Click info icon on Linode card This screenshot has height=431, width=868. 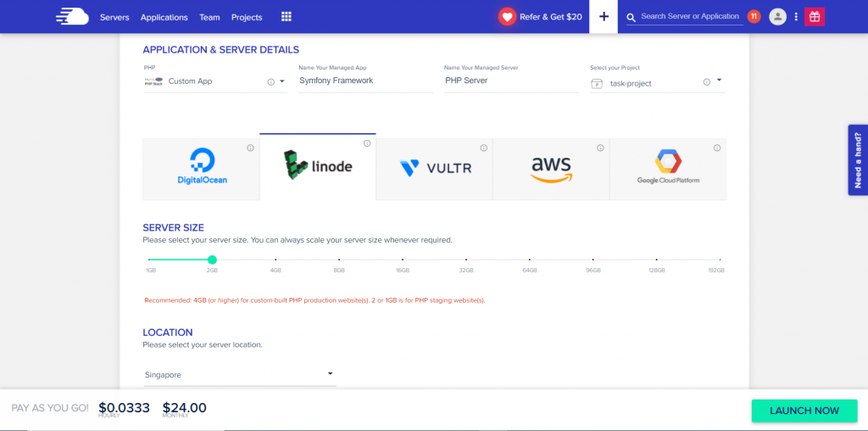coord(367,143)
